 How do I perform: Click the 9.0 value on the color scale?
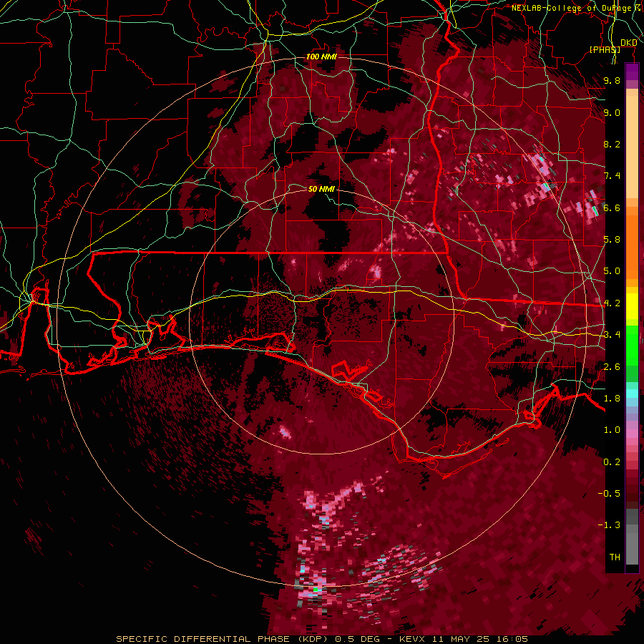612,112
